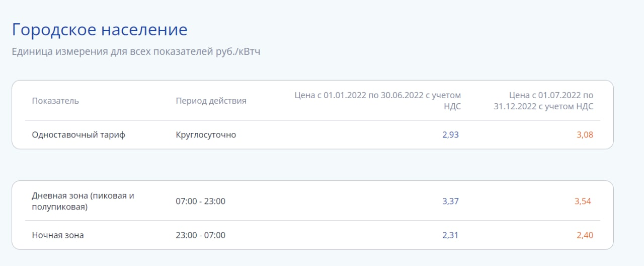Click the heading Городское население
Image resolution: width=644 pixels, height=266 pixels.
pyautogui.click(x=100, y=30)
